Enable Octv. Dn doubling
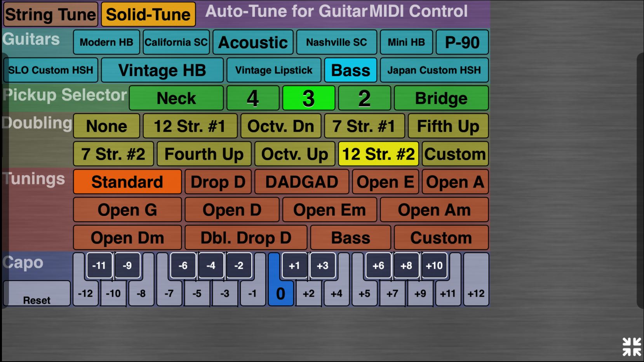Image resolution: width=644 pixels, height=362 pixels. [281, 126]
